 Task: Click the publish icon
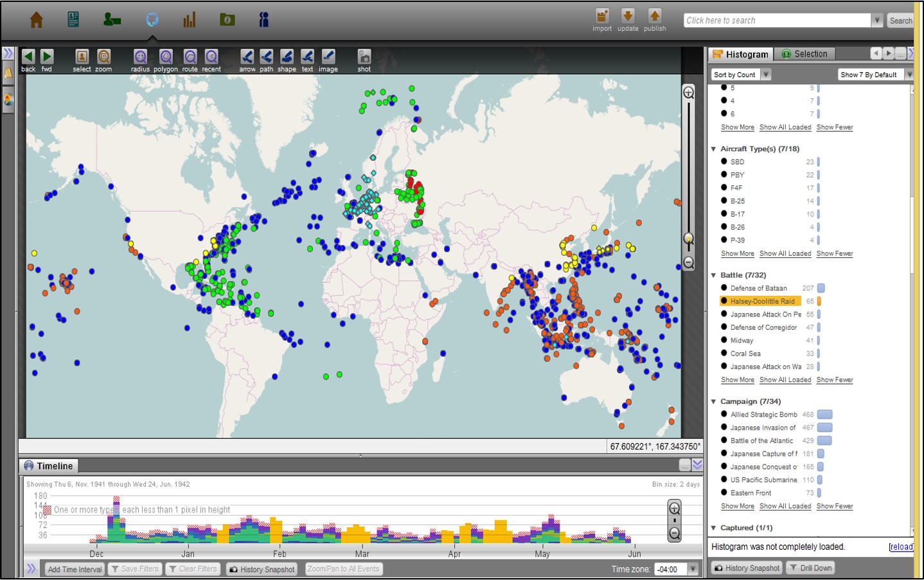[654, 16]
